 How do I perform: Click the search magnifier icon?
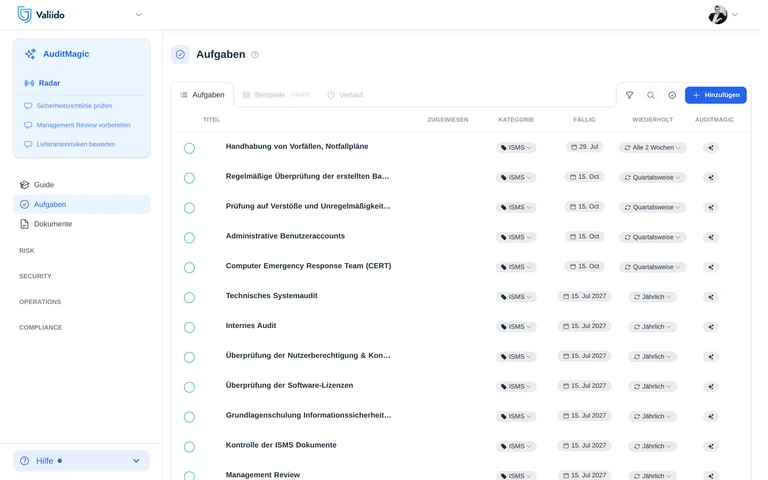tap(650, 95)
